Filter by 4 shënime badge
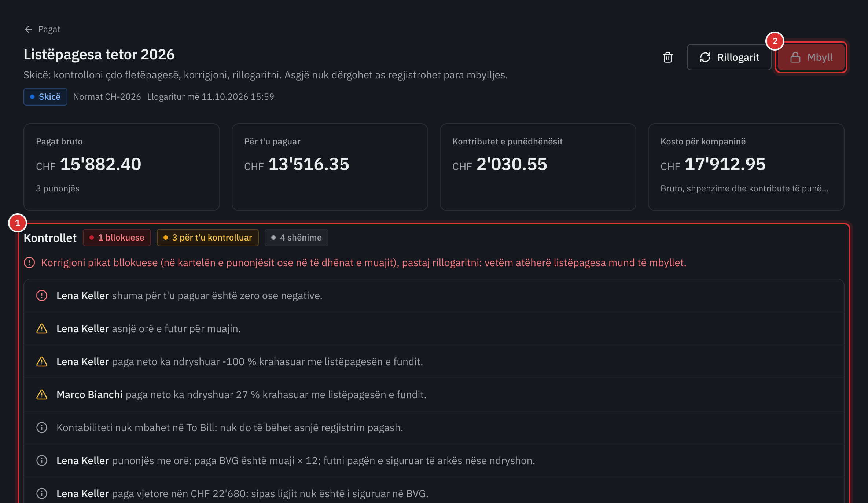 (x=296, y=238)
